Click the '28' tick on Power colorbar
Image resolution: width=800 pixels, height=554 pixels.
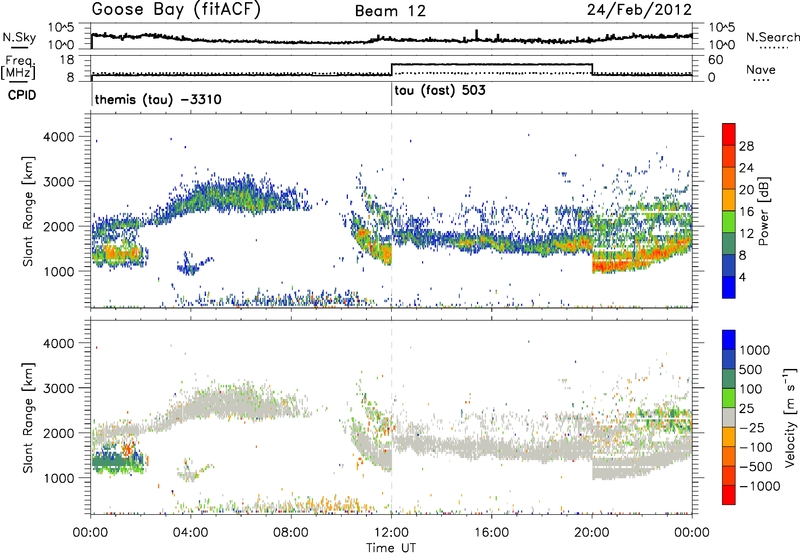[746, 146]
